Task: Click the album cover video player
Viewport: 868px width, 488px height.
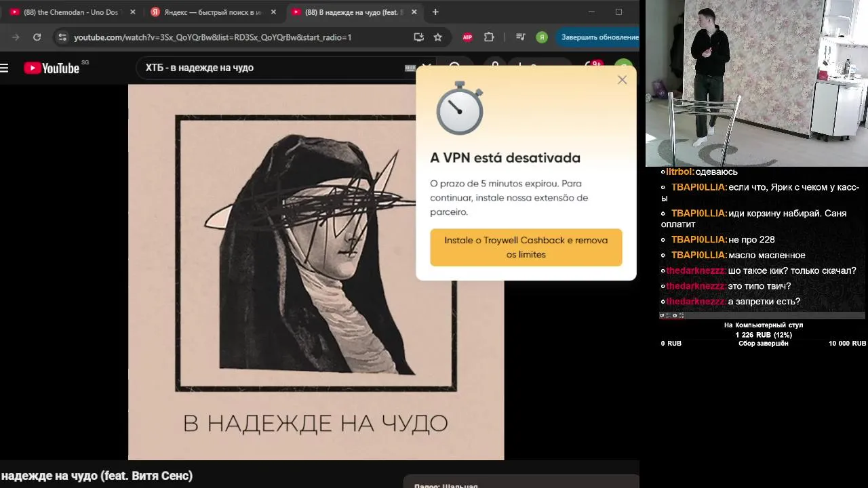Action: tap(316, 271)
